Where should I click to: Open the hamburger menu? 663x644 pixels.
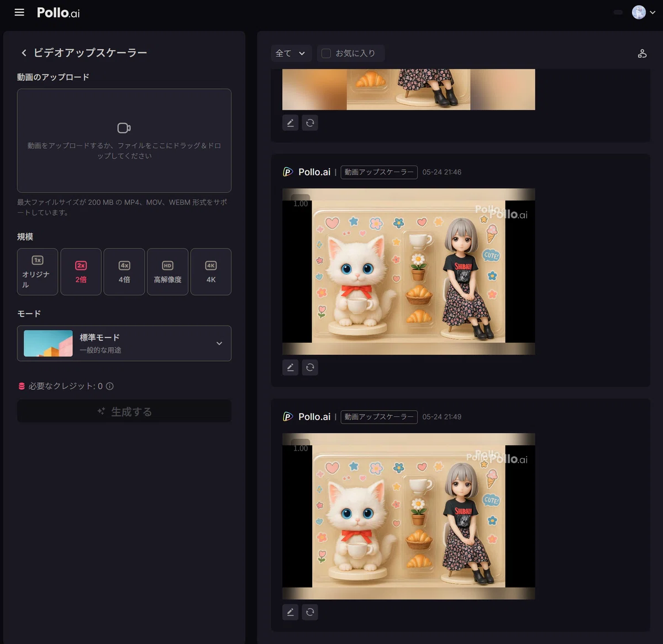pyautogui.click(x=19, y=12)
